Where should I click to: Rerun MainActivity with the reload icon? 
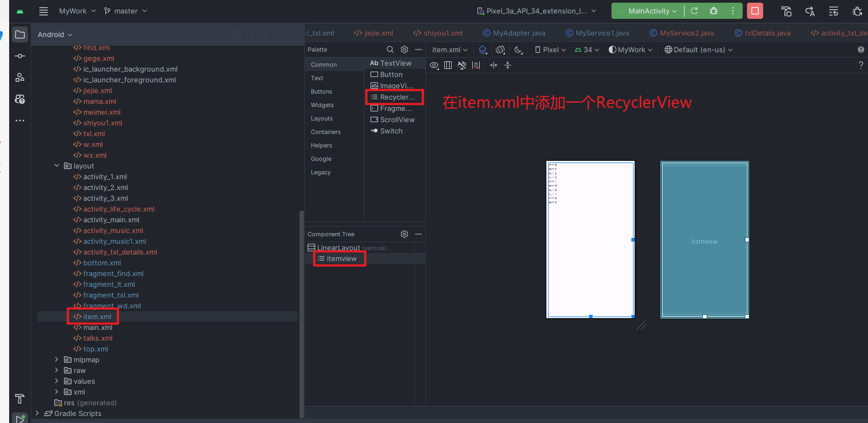(694, 11)
